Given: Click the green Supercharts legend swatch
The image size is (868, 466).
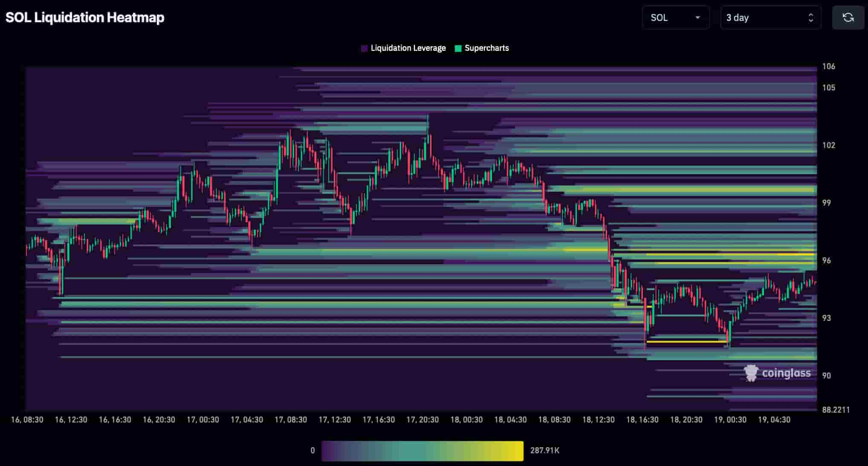Looking at the screenshot, I should pyautogui.click(x=458, y=48).
